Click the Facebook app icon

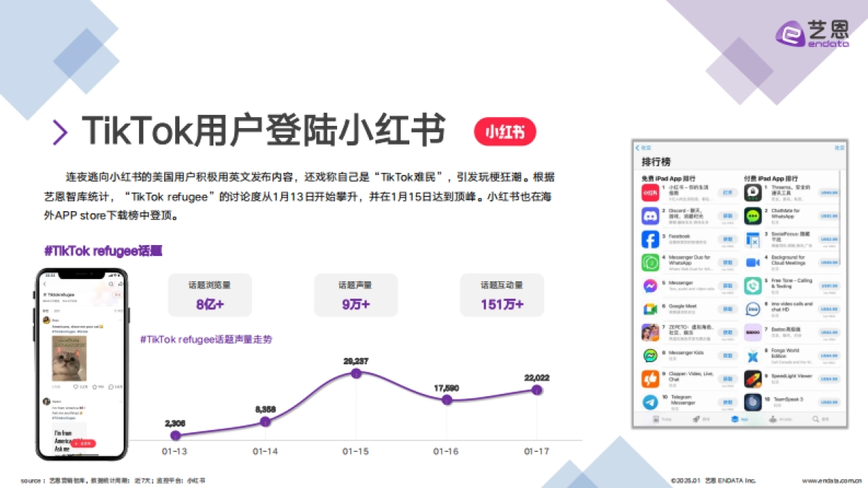click(650, 239)
